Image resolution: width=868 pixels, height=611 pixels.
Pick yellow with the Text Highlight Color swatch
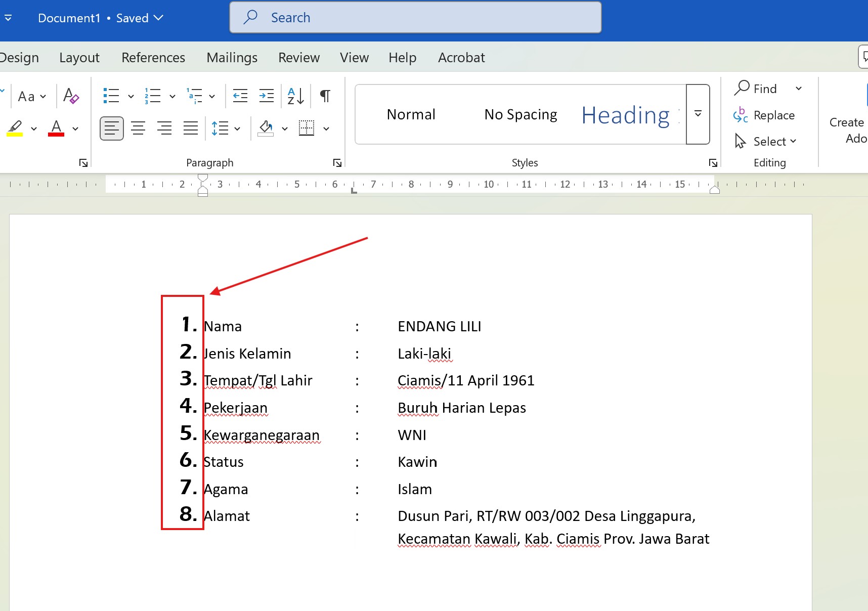coord(15,128)
